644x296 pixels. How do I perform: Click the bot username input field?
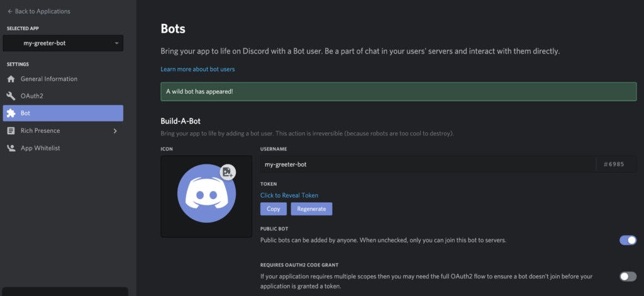[428, 164]
